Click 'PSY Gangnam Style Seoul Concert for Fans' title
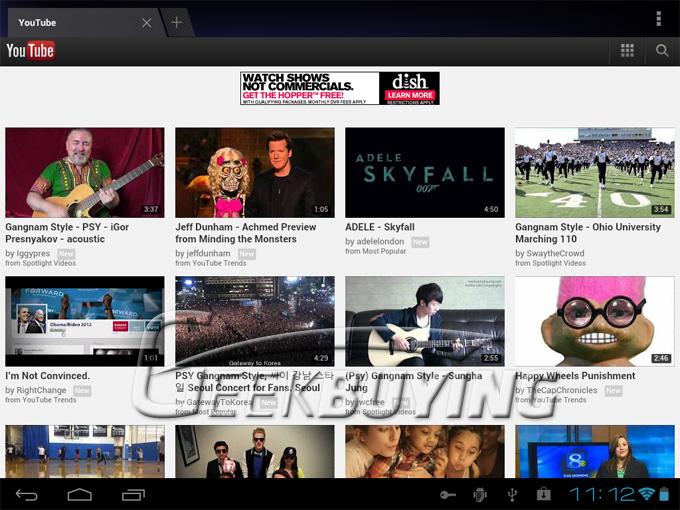680x510 pixels. pyautogui.click(x=255, y=382)
